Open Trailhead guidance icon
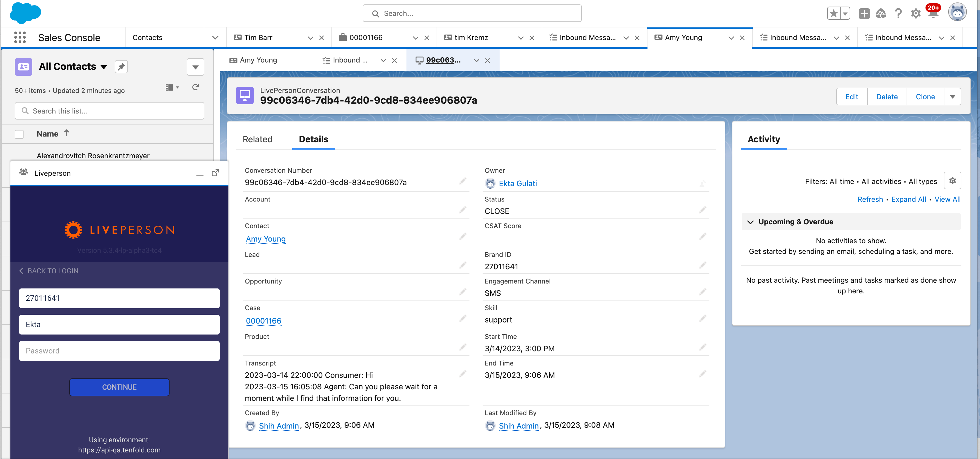980x459 pixels. point(881,14)
